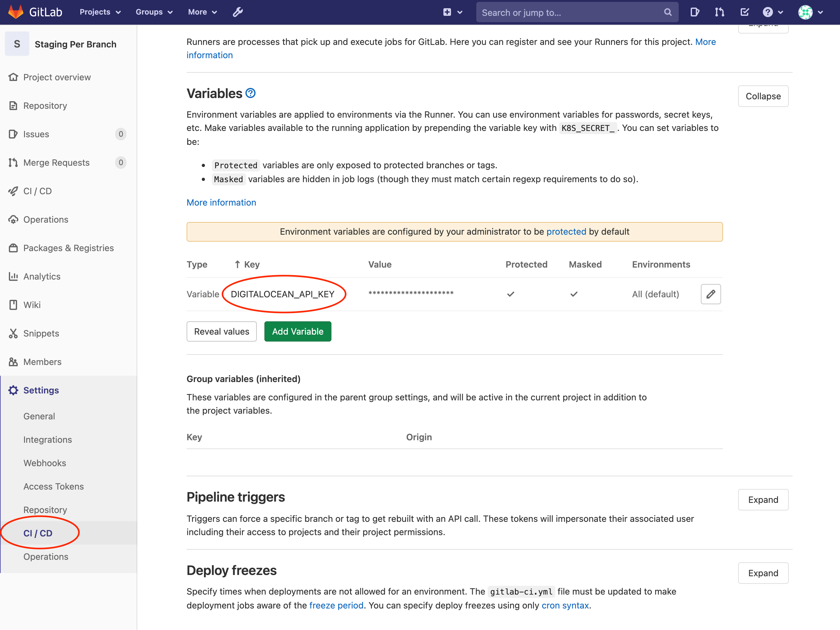Open the chevron next to the help icon

point(781,12)
